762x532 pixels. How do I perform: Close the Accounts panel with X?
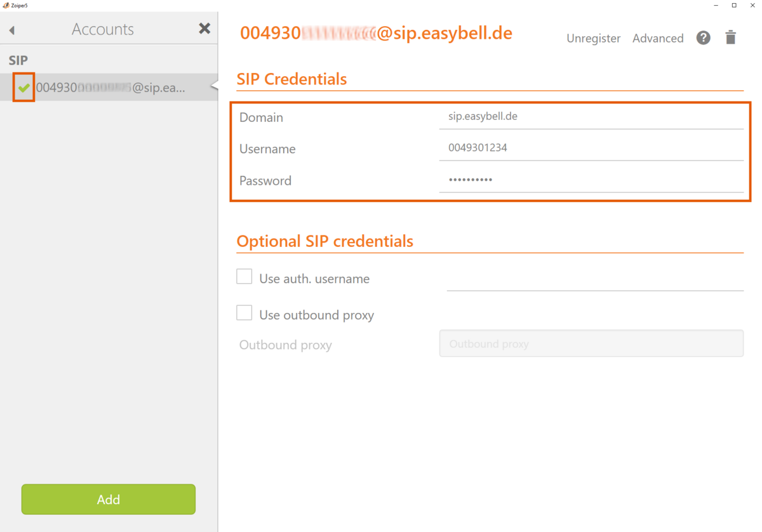coord(204,29)
